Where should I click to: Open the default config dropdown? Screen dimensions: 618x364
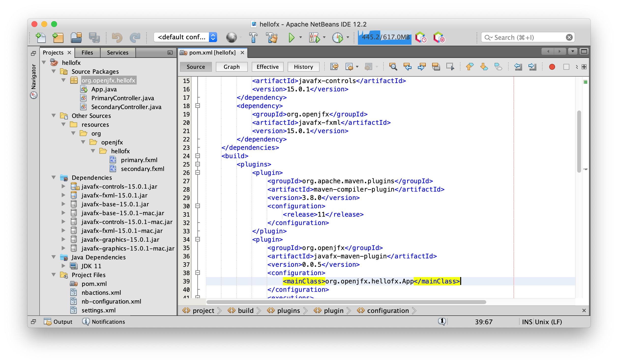213,37
